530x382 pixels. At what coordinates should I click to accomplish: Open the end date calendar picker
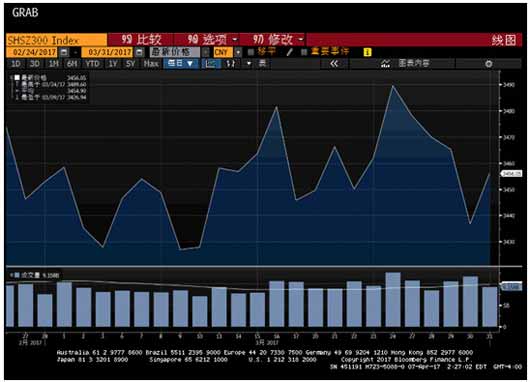pos(139,52)
